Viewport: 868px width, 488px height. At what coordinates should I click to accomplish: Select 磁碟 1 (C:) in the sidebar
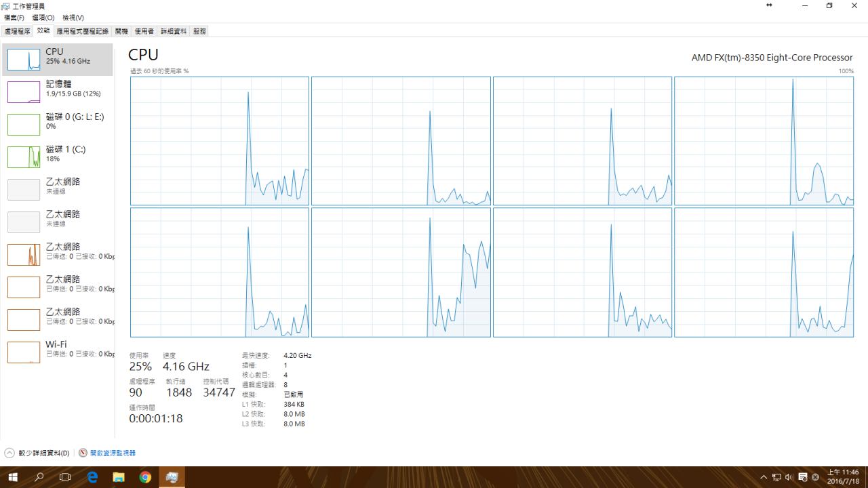58,157
